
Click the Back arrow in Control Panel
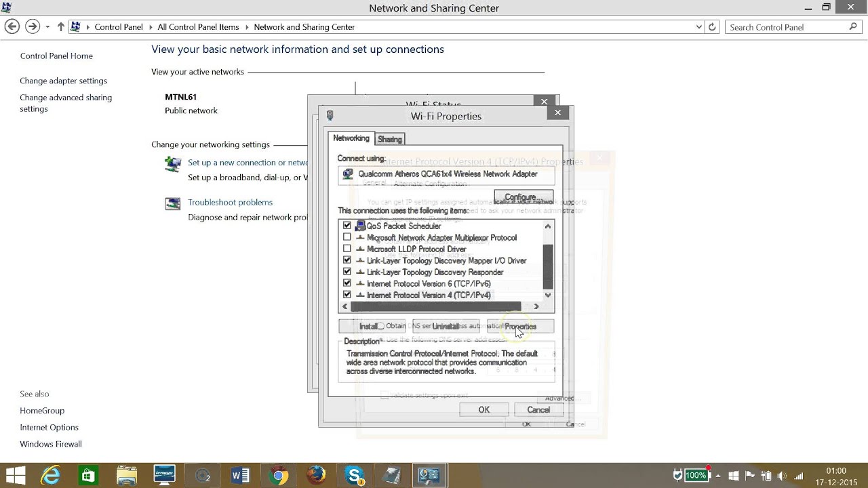(x=12, y=26)
